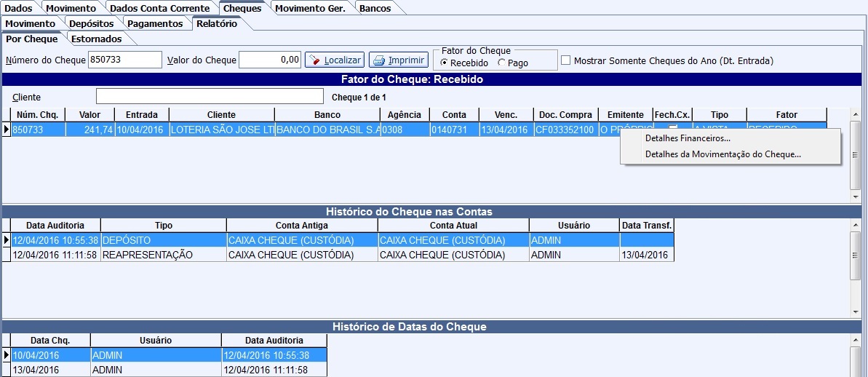Open the Movimento Ger. tab

tap(310, 8)
